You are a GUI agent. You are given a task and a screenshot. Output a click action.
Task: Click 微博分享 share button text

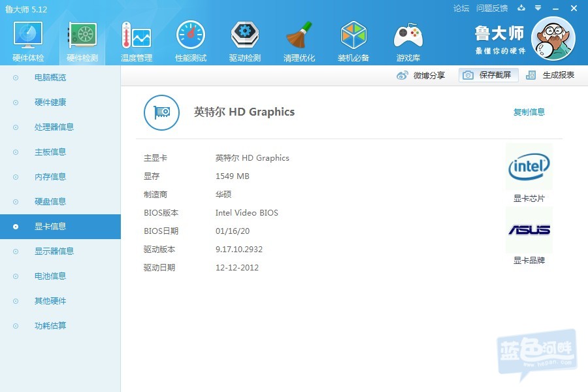[x=429, y=75]
